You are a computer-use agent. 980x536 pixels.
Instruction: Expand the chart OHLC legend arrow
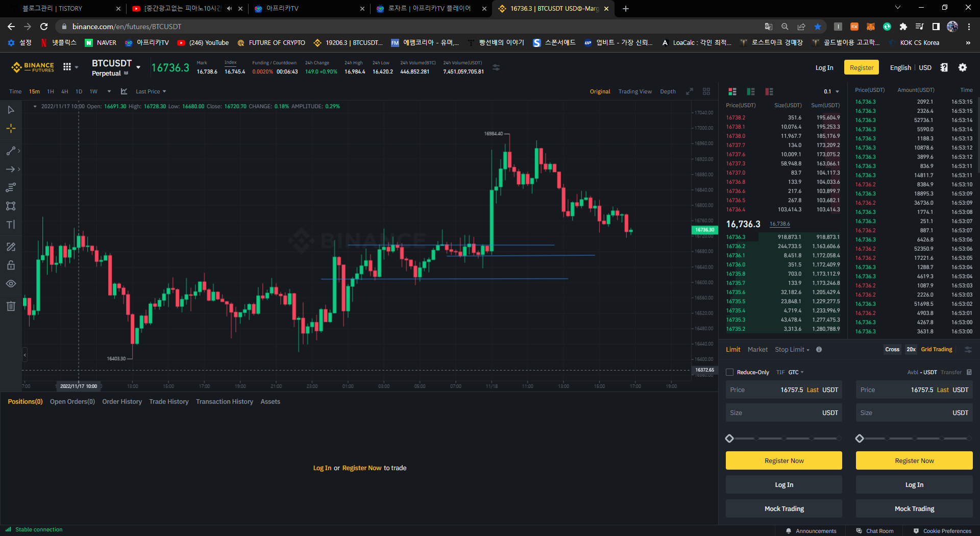click(x=35, y=106)
